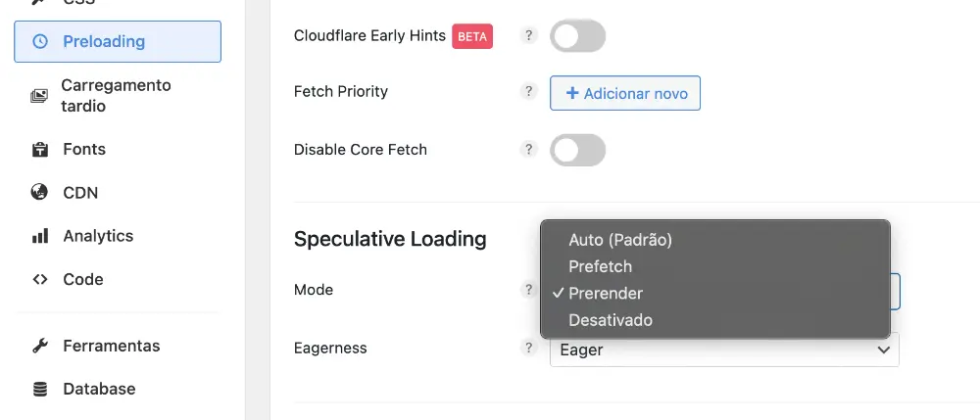
Task: Turn on the Disable Core Fetch switch
Action: coord(577,151)
